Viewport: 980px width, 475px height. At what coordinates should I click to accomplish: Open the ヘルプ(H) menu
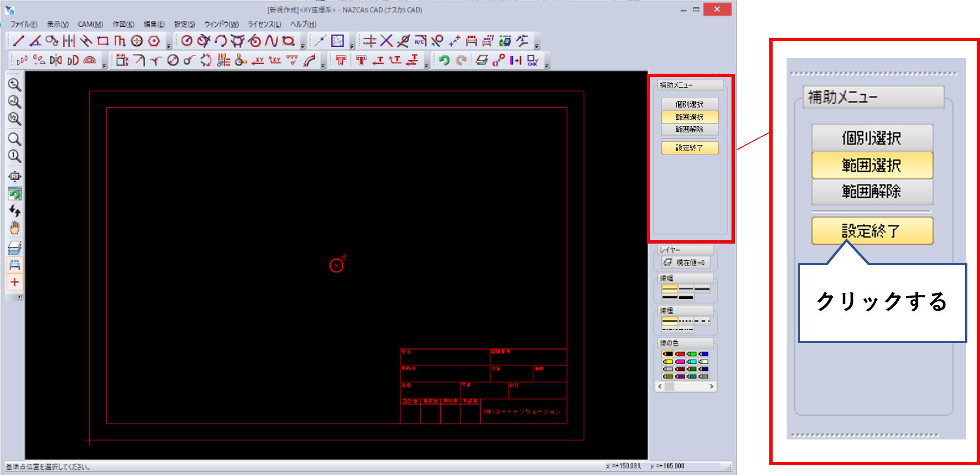click(x=303, y=24)
